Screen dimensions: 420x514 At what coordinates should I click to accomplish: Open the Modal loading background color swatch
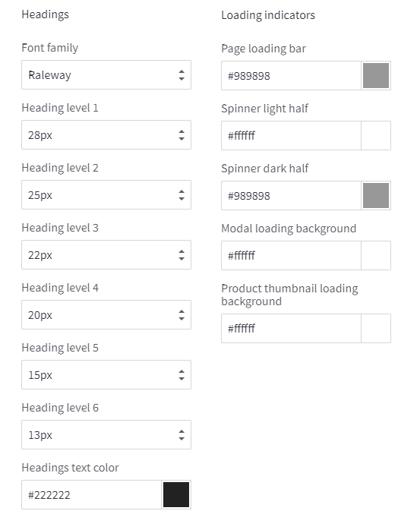pyautogui.click(x=376, y=256)
